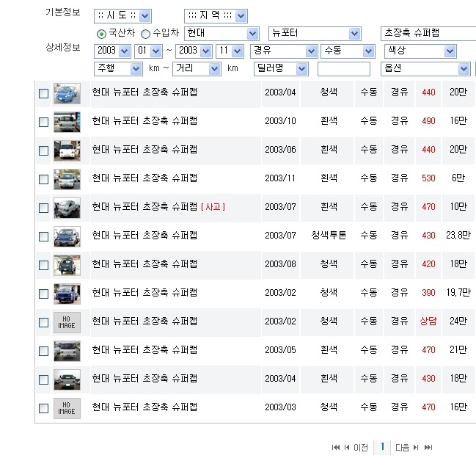Select page number 1
Image resolution: width=476 pixels, height=458 pixels.
coord(383,446)
